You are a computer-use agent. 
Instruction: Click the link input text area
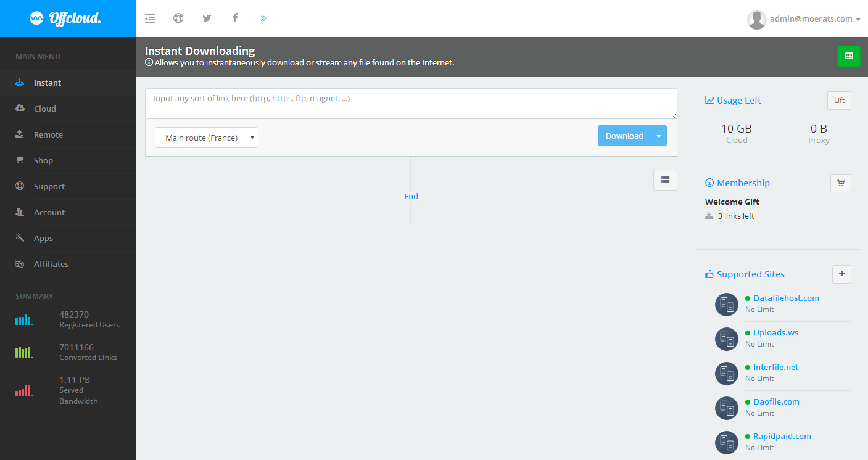coord(411,104)
